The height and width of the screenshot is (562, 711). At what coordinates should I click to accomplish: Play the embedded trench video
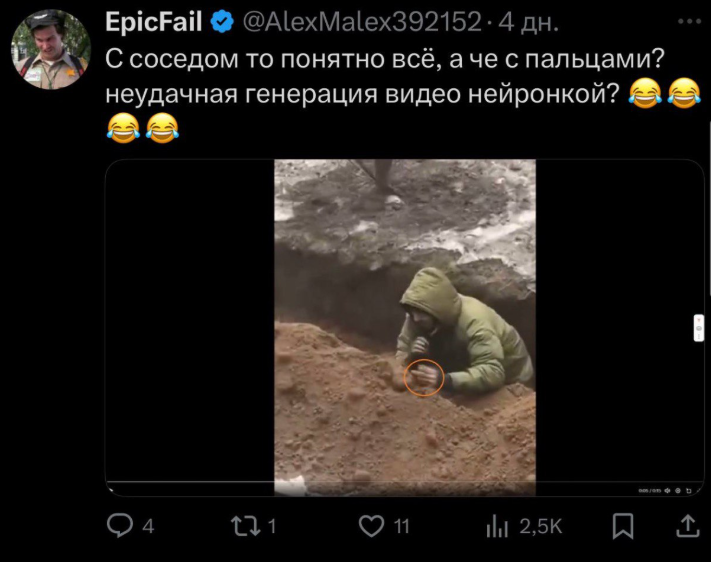(404, 327)
